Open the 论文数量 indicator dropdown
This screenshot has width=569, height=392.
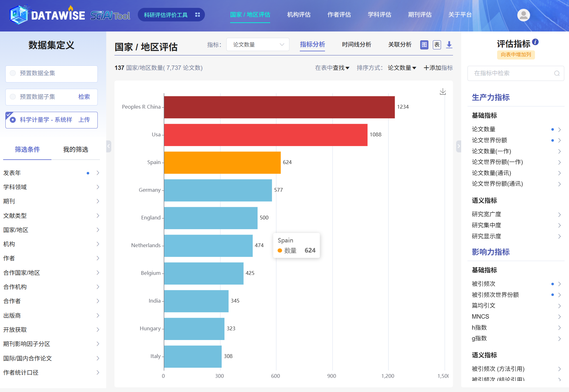(x=258, y=45)
